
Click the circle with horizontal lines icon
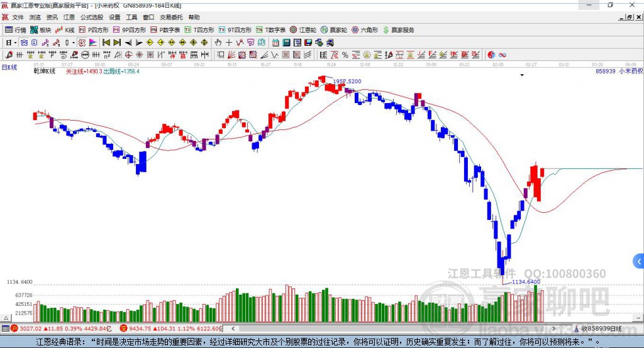point(85,55)
